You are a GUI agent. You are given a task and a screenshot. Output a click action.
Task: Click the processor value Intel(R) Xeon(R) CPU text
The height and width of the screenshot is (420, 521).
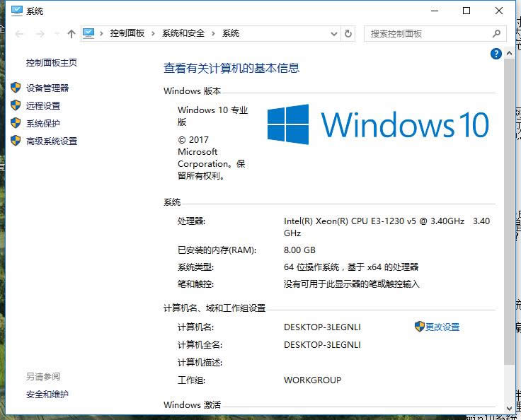(387, 227)
